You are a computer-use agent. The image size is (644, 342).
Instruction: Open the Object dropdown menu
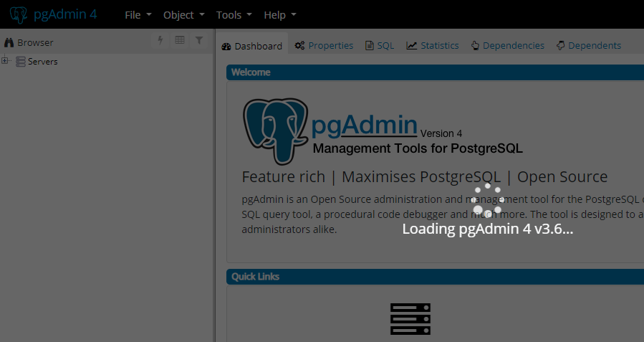coord(183,15)
